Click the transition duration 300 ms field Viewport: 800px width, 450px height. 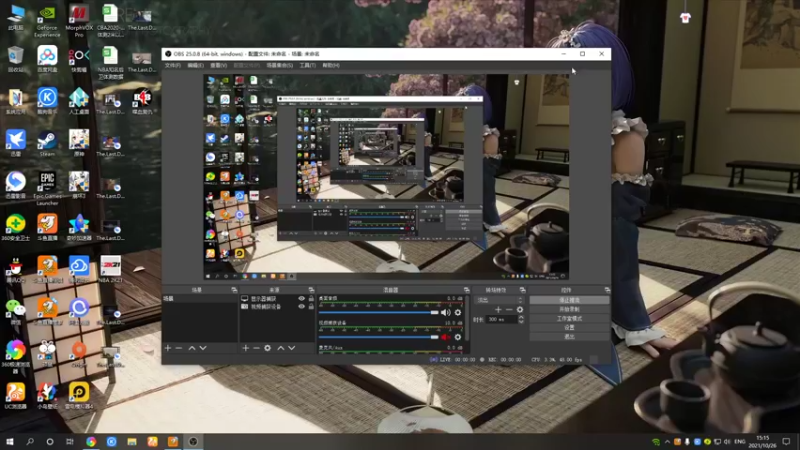click(502, 319)
